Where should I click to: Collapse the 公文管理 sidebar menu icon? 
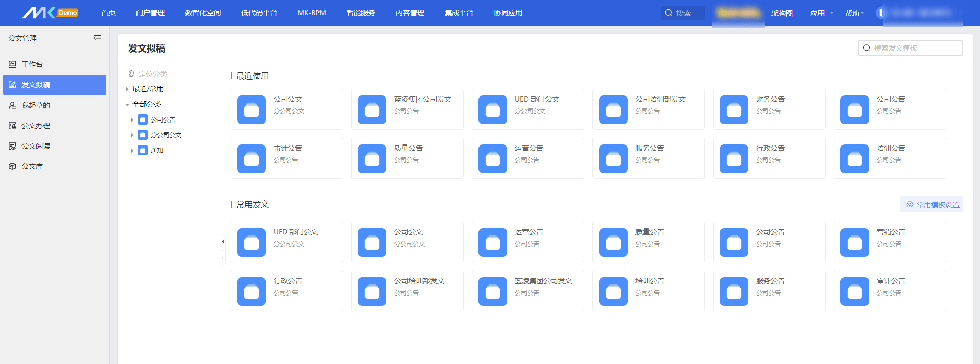97,38
